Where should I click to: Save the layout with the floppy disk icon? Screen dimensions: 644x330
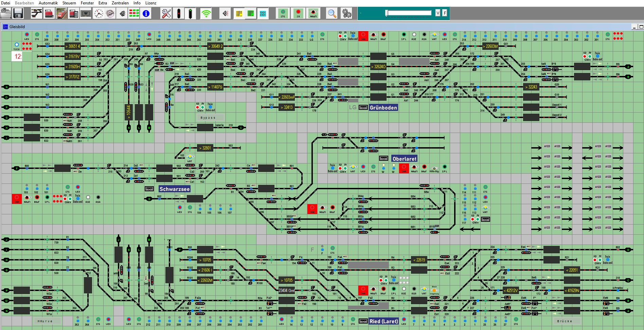[x=18, y=14]
